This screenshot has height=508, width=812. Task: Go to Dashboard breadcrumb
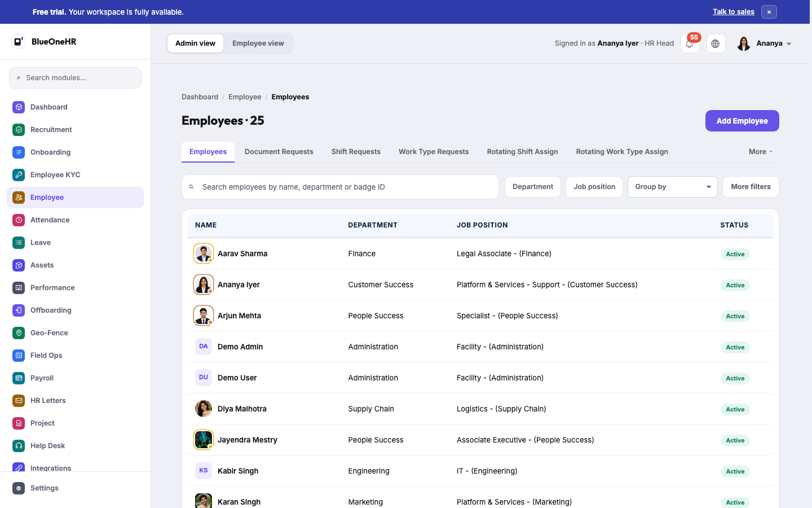click(200, 97)
